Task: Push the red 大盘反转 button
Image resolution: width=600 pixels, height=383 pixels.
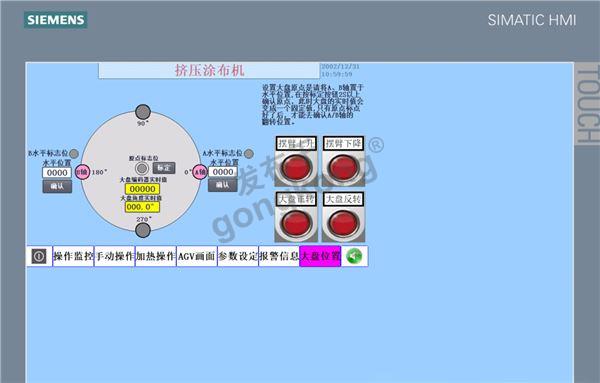Action: 343,223
